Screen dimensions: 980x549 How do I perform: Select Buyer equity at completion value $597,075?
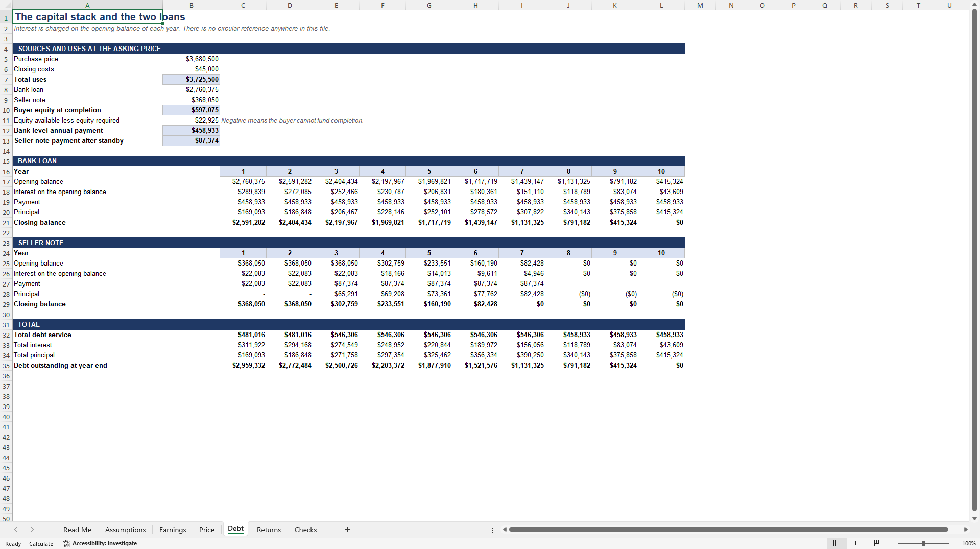tap(192, 110)
